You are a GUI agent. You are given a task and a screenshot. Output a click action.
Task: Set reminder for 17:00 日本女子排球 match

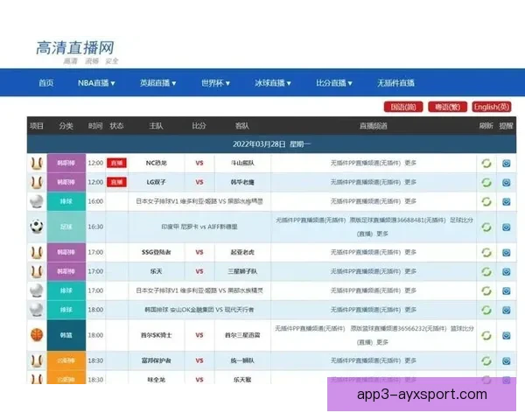coord(507,290)
